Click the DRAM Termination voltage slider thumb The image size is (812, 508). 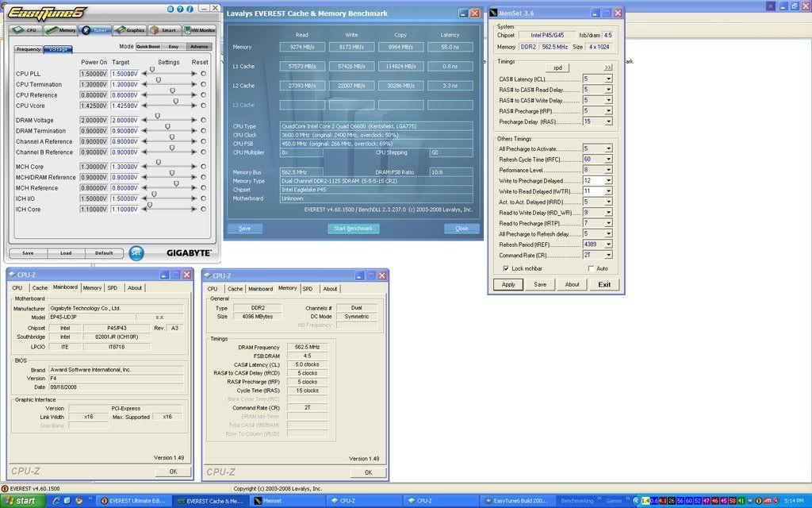click(x=167, y=126)
